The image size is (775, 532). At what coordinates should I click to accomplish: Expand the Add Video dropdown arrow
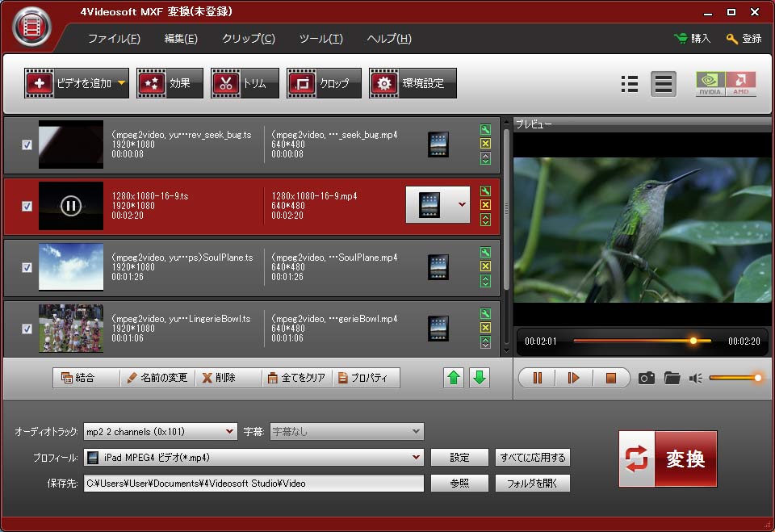(x=121, y=83)
